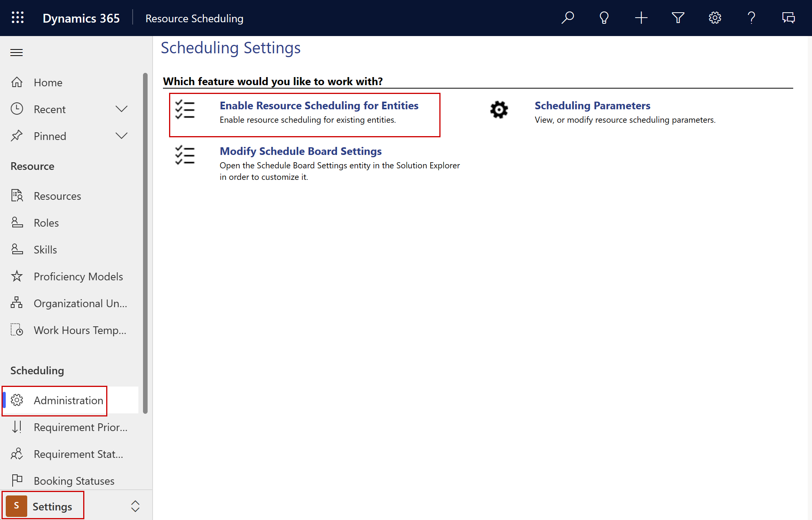This screenshot has height=520, width=812.
Task: Expand the Recent navigation section
Action: click(121, 109)
